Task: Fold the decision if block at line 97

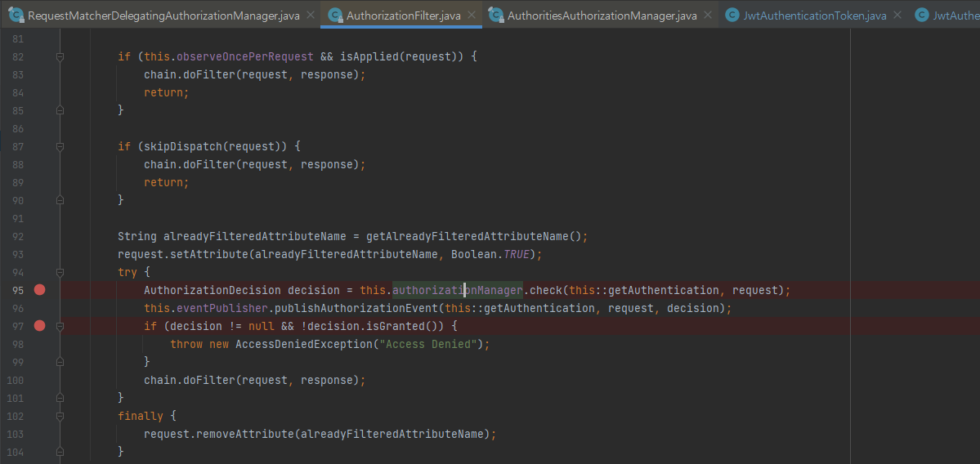Action: click(60, 326)
